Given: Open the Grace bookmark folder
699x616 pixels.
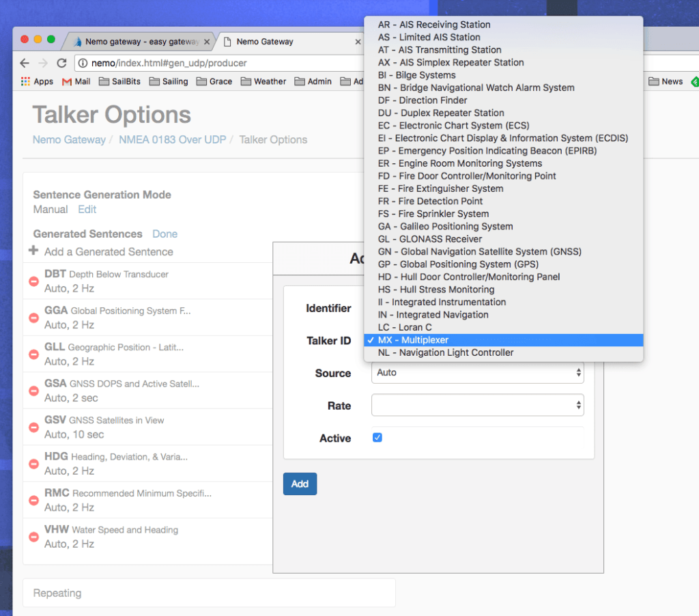Looking at the screenshot, I should coord(214,82).
